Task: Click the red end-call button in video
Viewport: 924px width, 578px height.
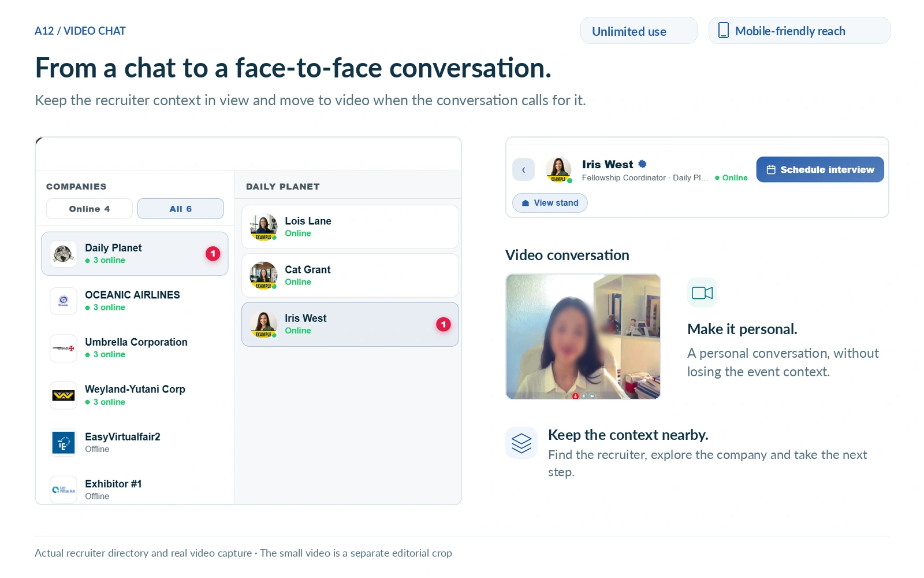Action: click(575, 396)
